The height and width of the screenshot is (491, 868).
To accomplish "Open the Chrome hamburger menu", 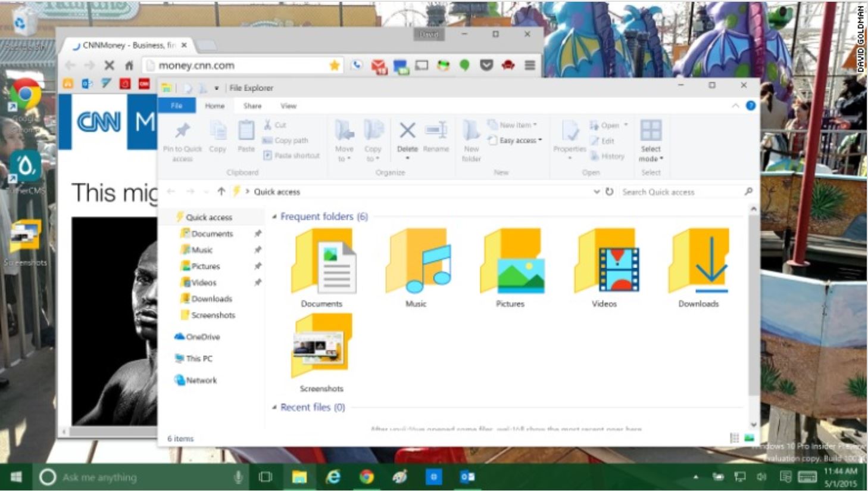I will click(529, 66).
